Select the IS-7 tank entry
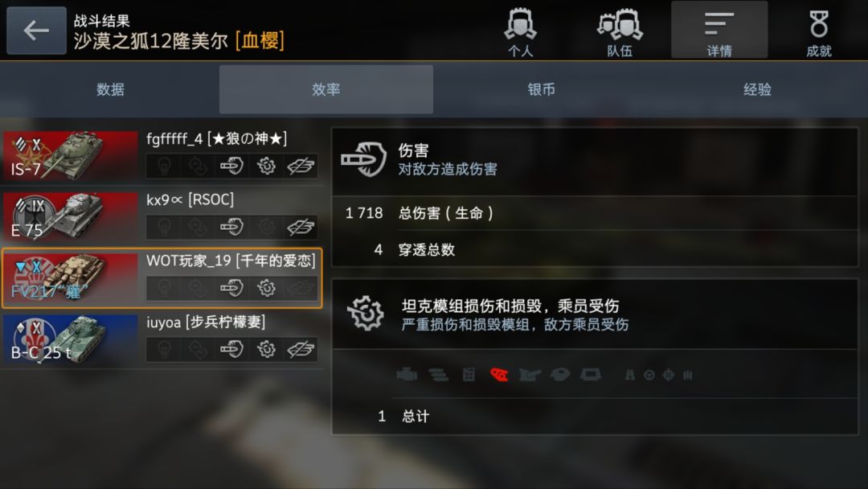The width and height of the screenshot is (868, 489). [x=162, y=155]
